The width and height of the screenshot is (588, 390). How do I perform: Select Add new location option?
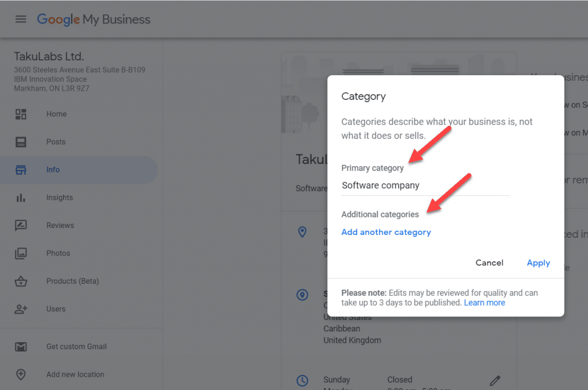pyautogui.click(x=75, y=374)
